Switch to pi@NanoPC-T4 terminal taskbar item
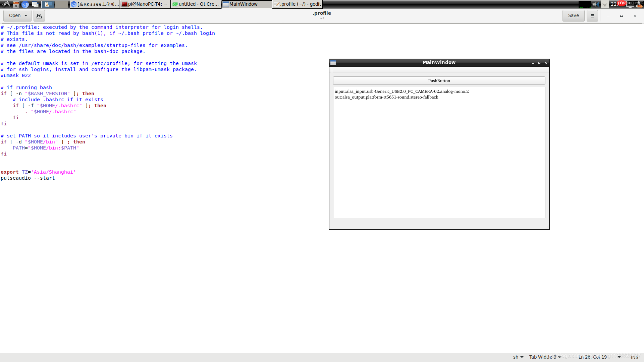Viewport: 644px width, 362px height. point(145,4)
